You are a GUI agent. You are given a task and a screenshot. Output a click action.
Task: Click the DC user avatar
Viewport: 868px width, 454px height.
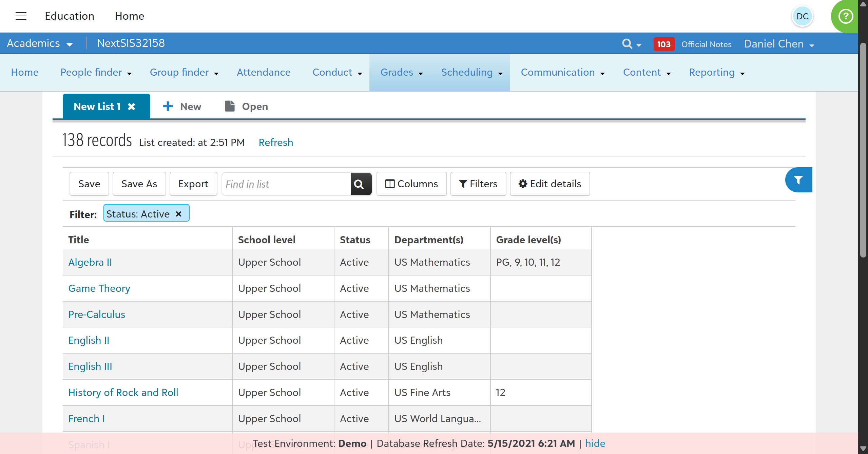[802, 16]
